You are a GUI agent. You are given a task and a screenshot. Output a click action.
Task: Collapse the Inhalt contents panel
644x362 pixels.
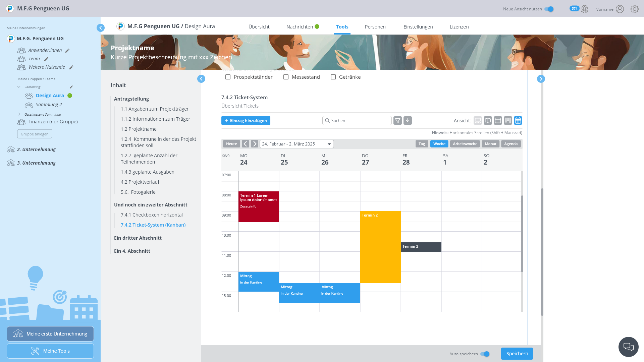(x=201, y=79)
